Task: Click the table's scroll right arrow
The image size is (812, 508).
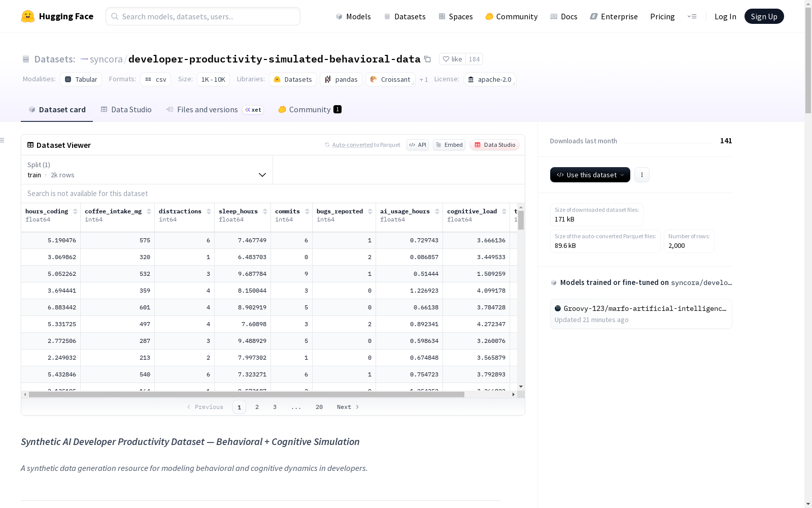Action: pyautogui.click(x=514, y=394)
